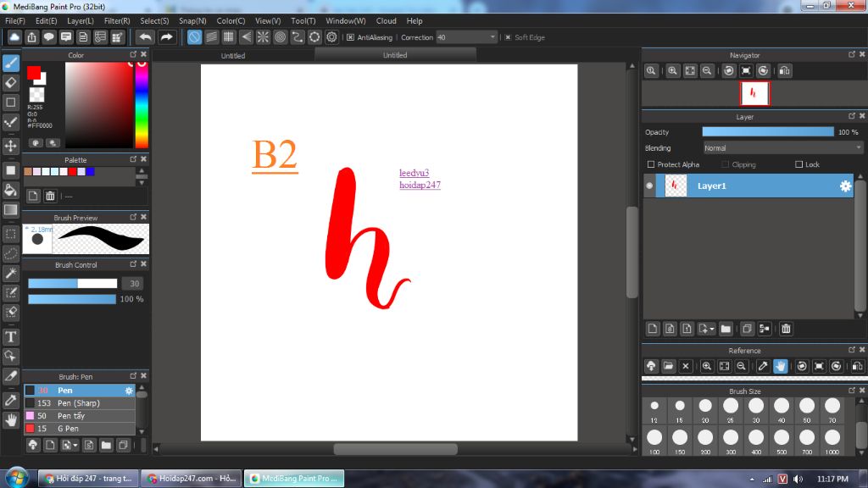Enable the Protect Alpha checkbox
Image resolution: width=868 pixels, height=488 pixels.
click(x=651, y=164)
